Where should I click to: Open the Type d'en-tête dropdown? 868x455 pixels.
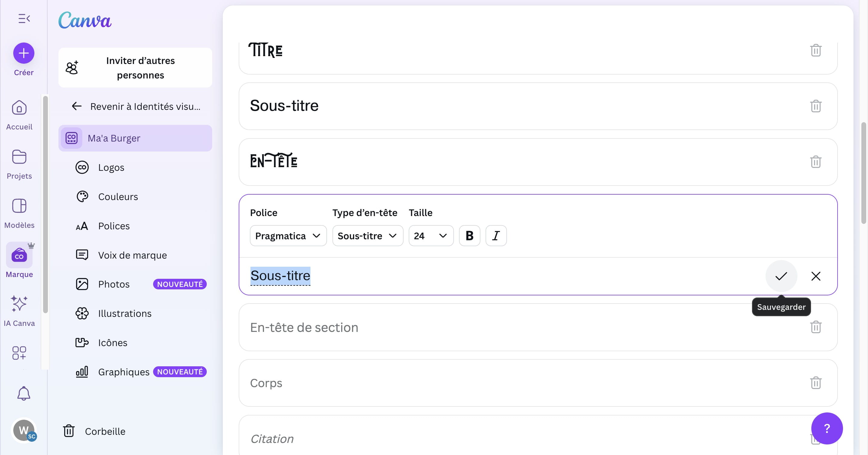(x=367, y=235)
